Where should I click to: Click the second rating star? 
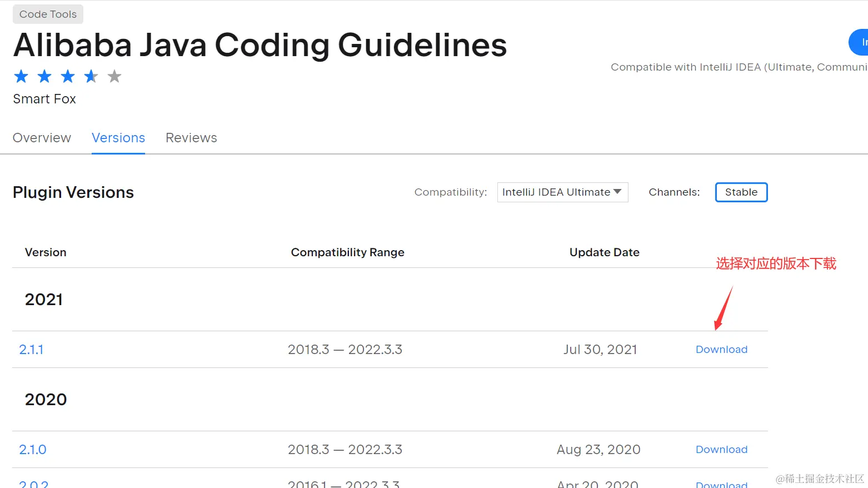tap(44, 76)
